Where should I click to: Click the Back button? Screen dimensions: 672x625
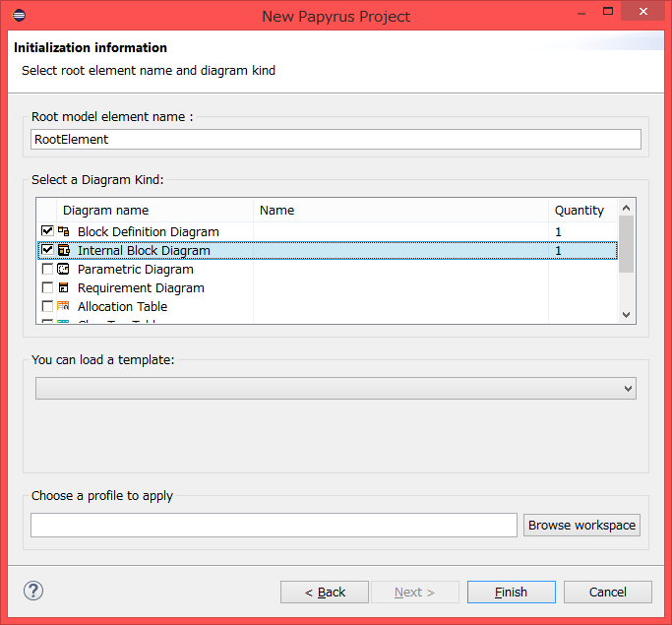[325, 592]
